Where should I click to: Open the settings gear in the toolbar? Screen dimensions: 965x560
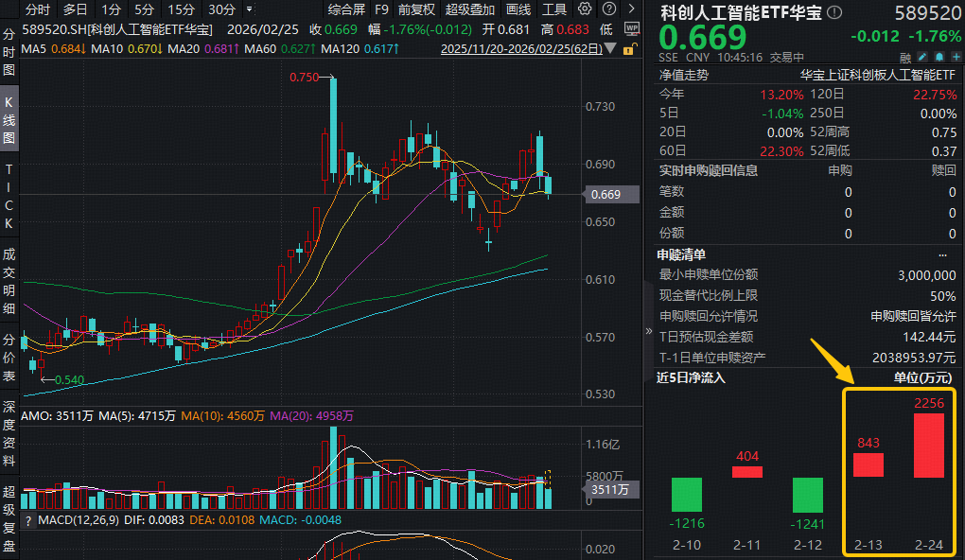point(584,9)
